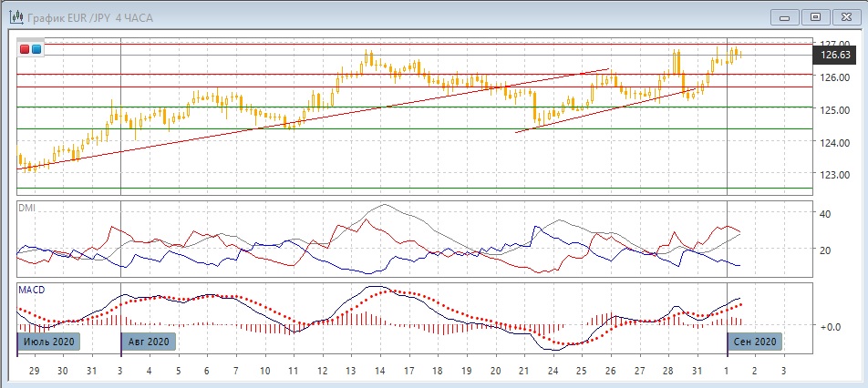Click date 14 on the time axis

coord(378,372)
